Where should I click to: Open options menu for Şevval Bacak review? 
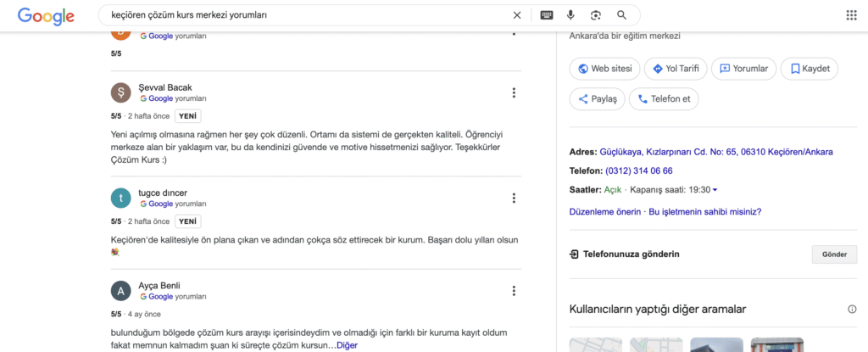(514, 92)
